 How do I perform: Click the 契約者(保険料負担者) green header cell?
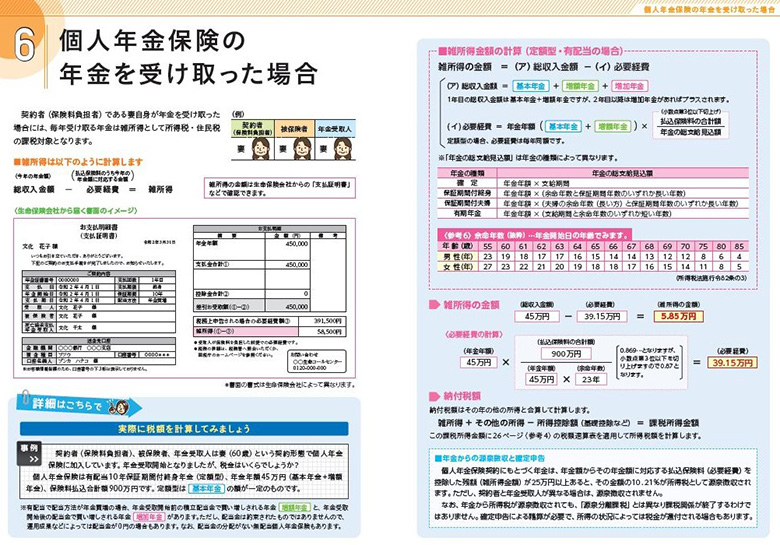[x=253, y=129]
